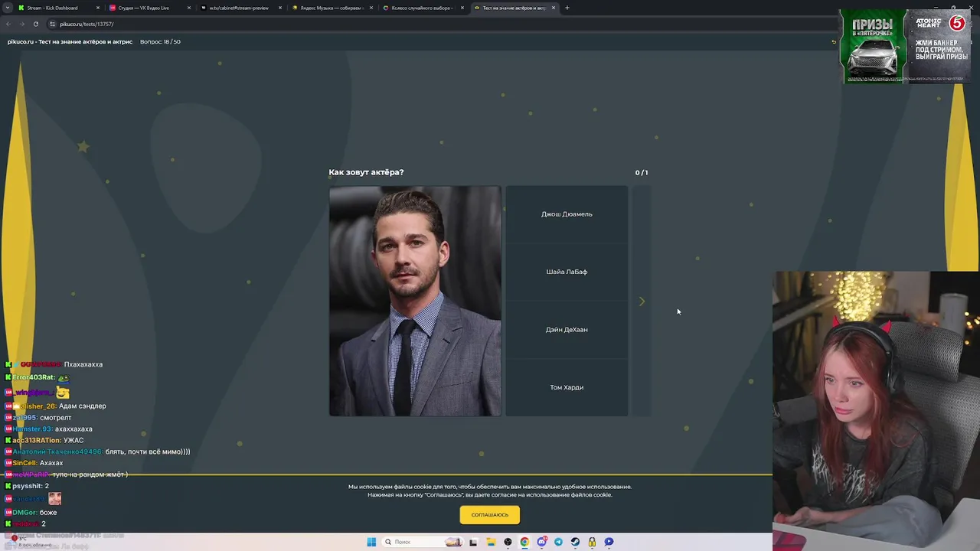Click chat message 'Пхахахахха'
The height and width of the screenshot is (551, 980).
(x=83, y=364)
